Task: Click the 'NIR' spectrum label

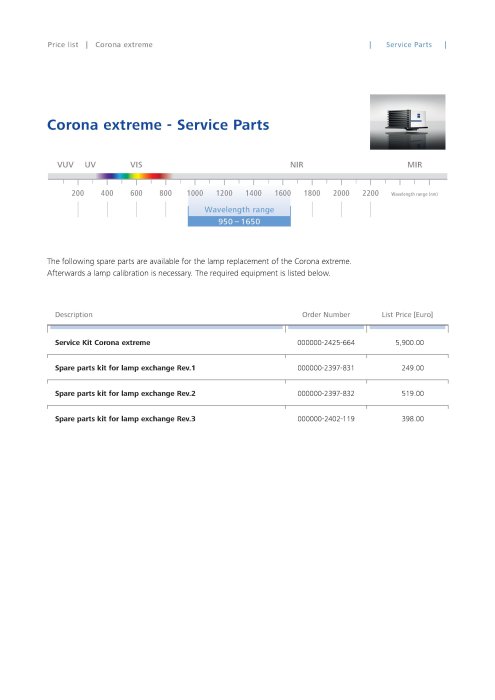Action: point(297,165)
